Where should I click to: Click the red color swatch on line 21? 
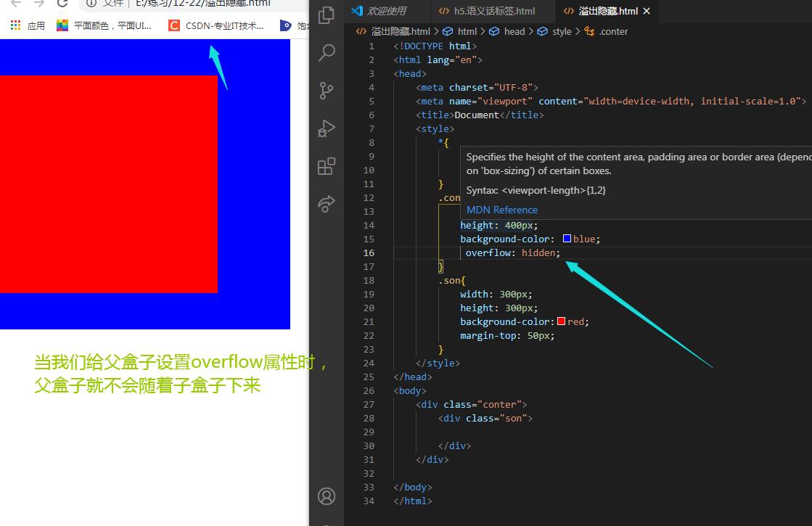(562, 321)
